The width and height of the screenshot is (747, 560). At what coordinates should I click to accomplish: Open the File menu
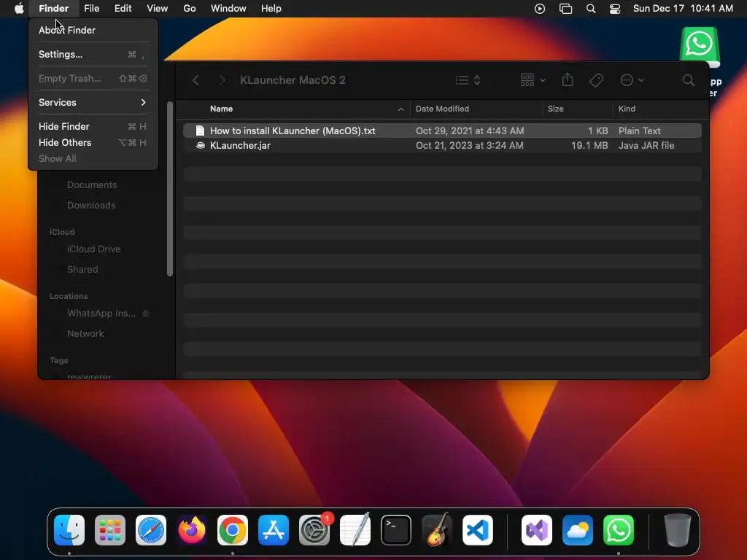[x=91, y=9]
